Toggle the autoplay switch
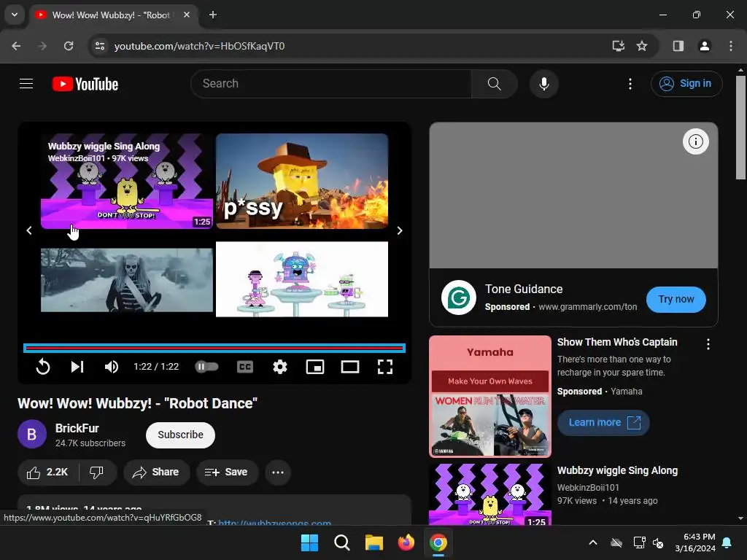747x560 pixels. (x=206, y=367)
